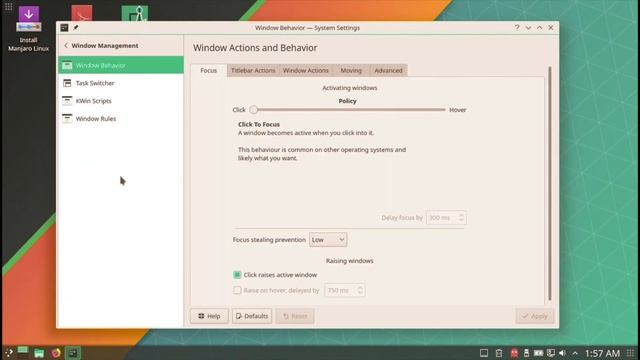
Task: Click the clock showing 1:57 AM
Action: [x=602, y=353]
